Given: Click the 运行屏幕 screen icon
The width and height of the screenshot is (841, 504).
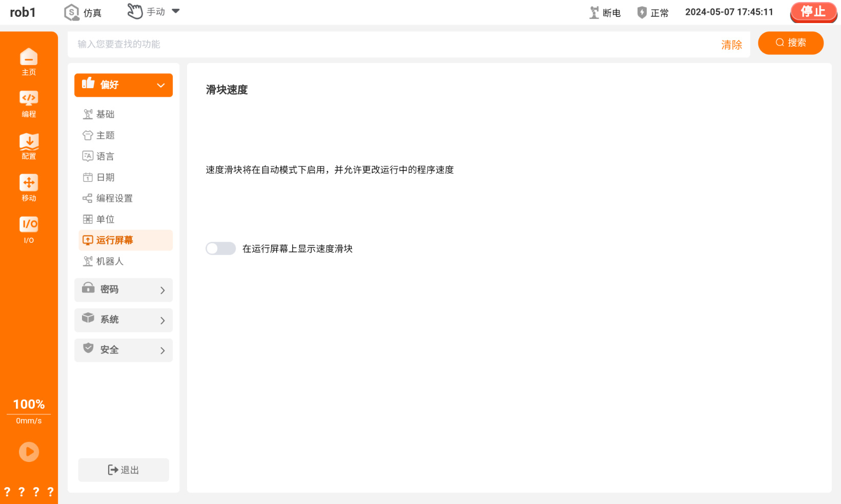Looking at the screenshot, I should click(88, 240).
